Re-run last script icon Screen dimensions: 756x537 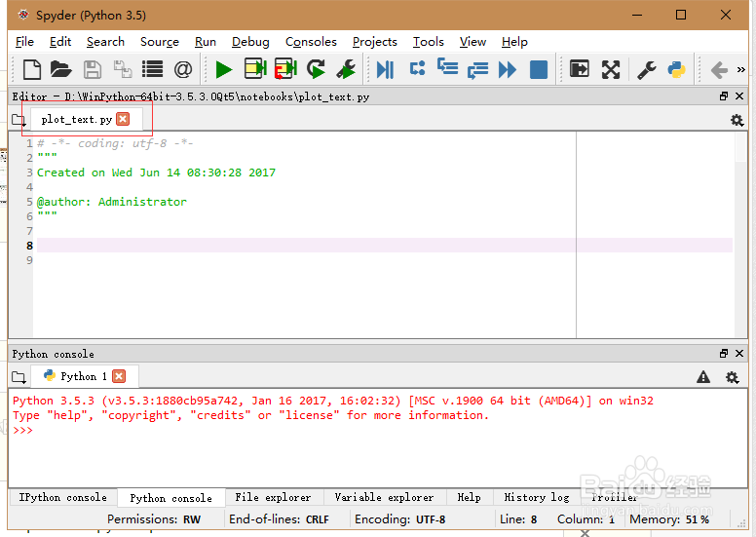coord(316,69)
